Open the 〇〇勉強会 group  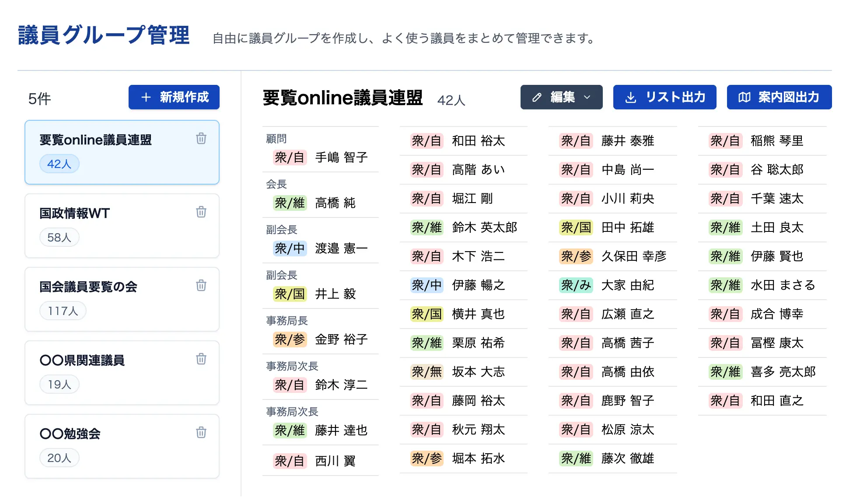122,446
